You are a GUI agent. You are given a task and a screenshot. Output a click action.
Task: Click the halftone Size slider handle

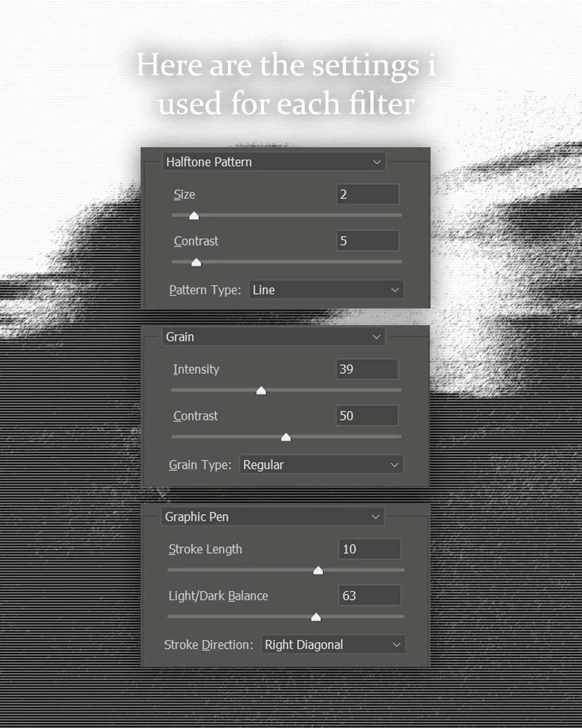click(x=194, y=216)
